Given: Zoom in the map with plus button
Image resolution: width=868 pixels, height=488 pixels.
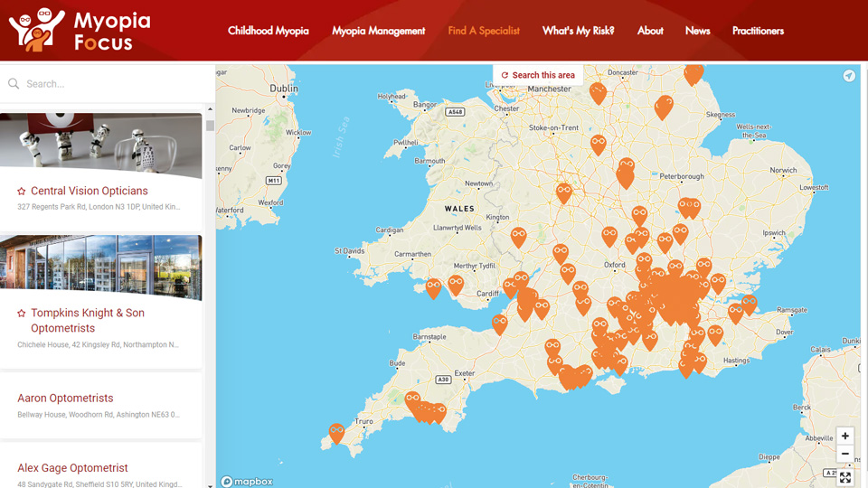Looking at the screenshot, I should click(x=845, y=436).
